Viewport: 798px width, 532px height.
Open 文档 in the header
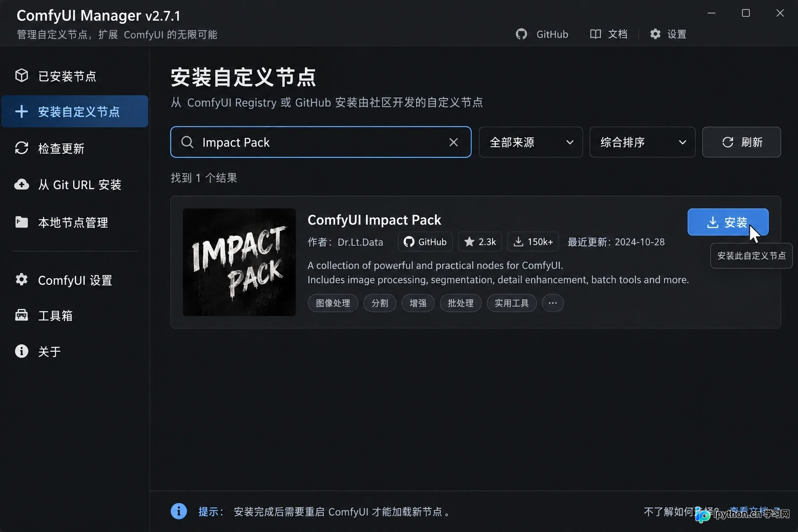click(608, 34)
